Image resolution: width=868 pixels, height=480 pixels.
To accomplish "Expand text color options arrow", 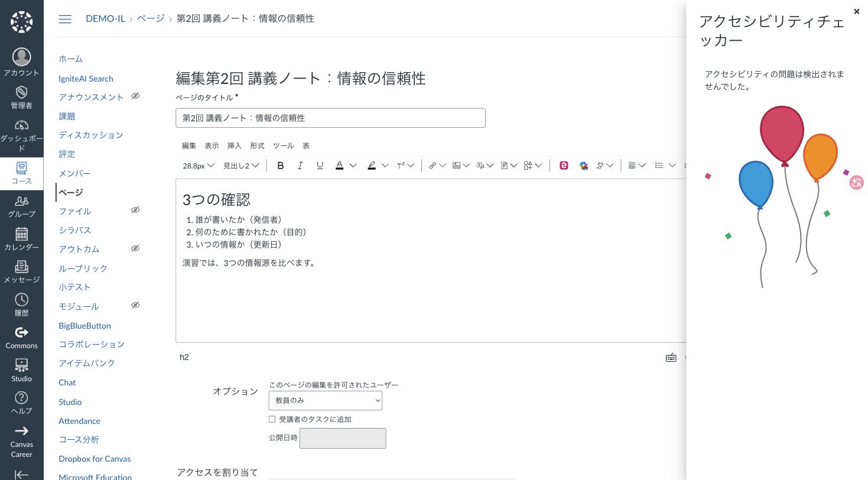I will pos(353,166).
